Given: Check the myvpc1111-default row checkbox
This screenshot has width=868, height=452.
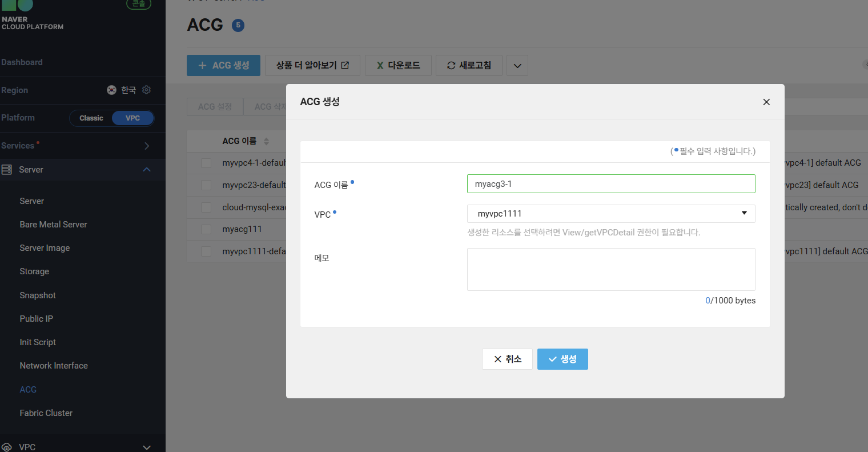Looking at the screenshot, I should pyautogui.click(x=206, y=251).
